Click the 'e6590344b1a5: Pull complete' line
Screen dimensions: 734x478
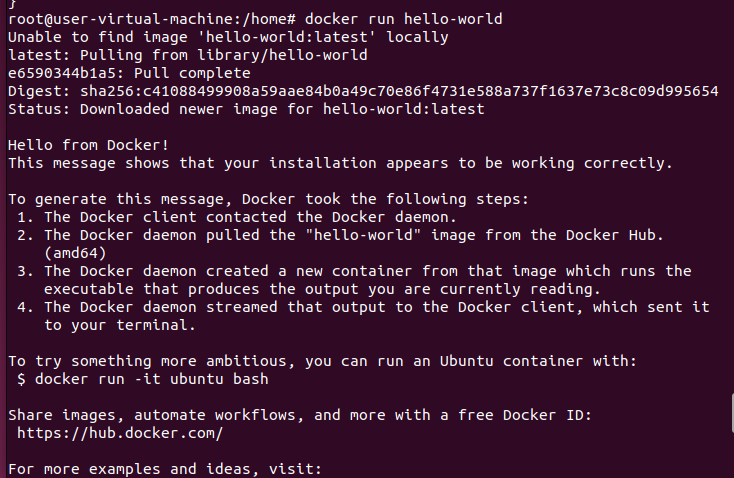click(x=129, y=73)
